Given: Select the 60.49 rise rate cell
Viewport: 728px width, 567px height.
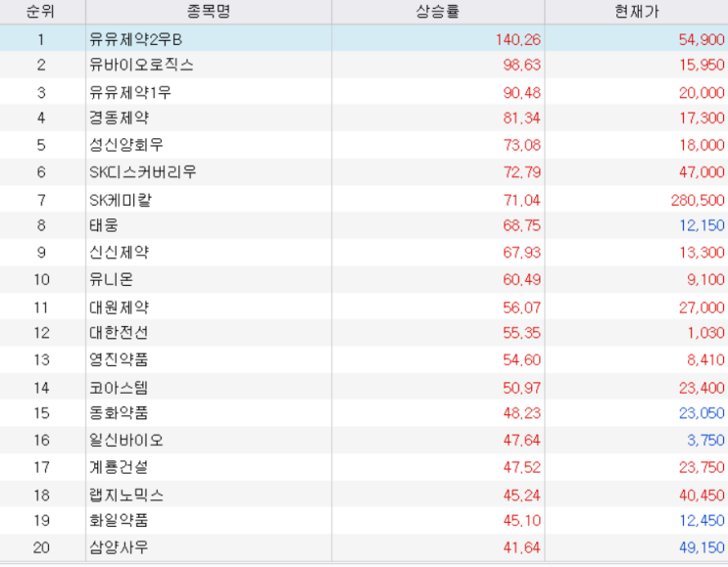Looking at the screenshot, I should click(522, 279).
